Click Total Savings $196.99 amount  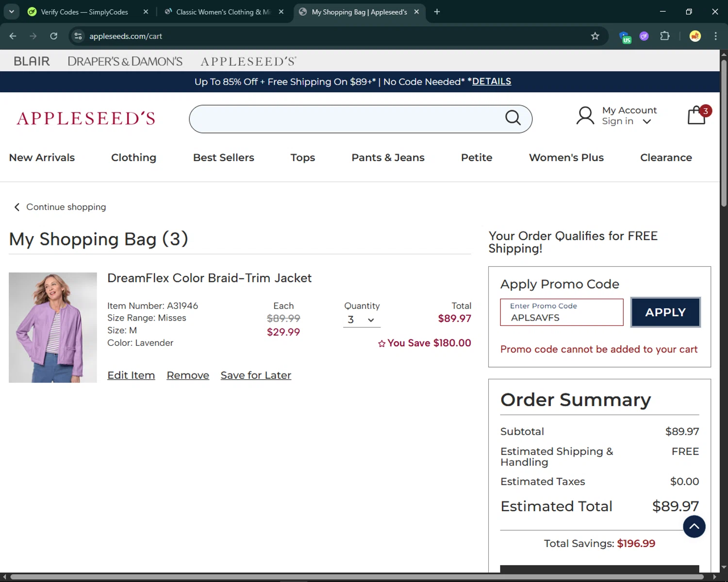click(x=636, y=544)
